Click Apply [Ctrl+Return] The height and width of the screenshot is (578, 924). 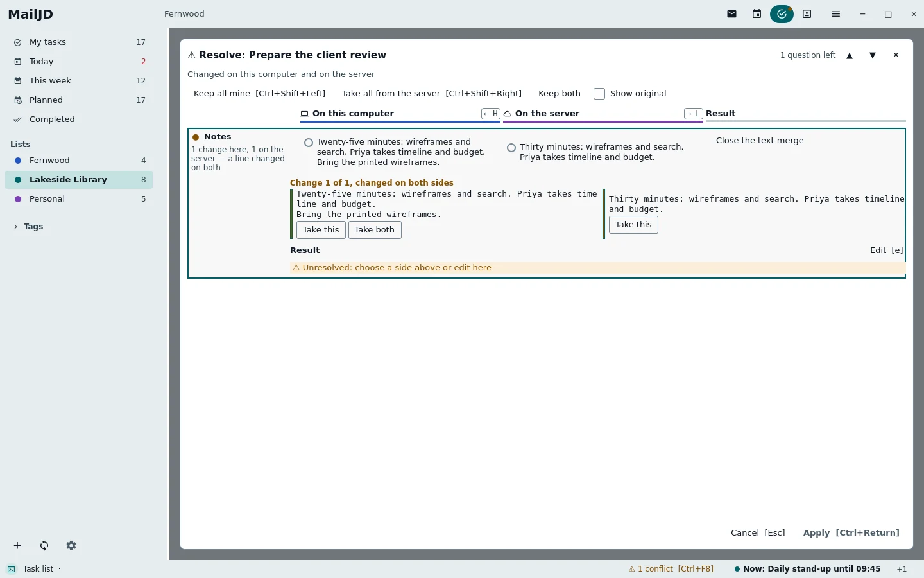(851, 533)
